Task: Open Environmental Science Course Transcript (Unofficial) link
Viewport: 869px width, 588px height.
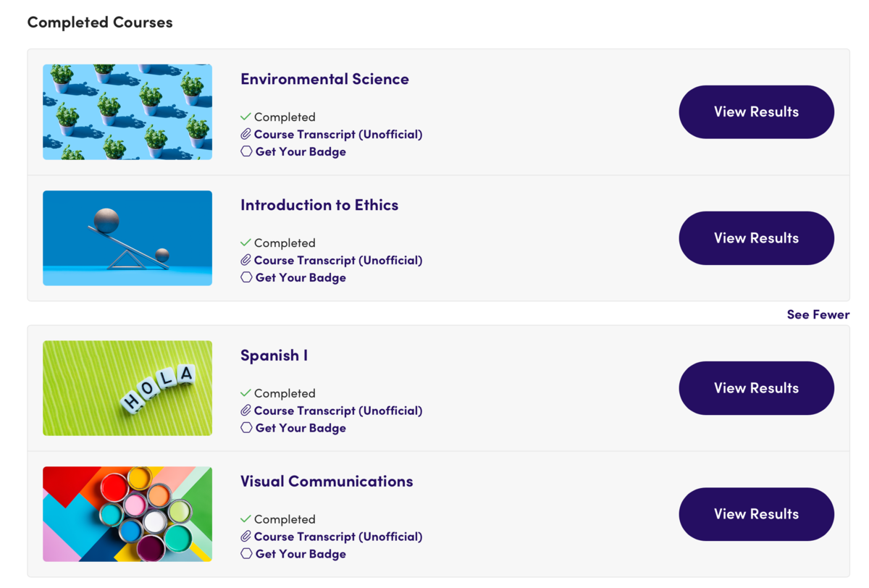Action: tap(337, 134)
